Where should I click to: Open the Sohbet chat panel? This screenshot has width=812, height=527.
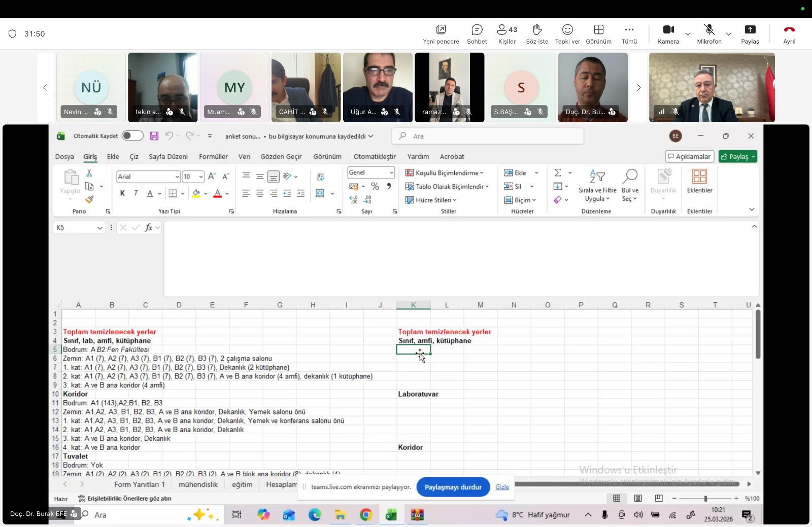click(477, 34)
